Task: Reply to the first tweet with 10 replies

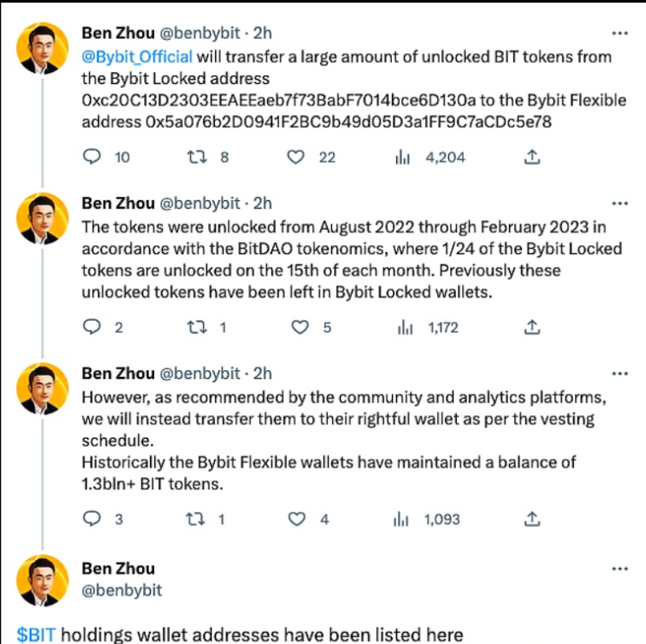Action: click(x=92, y=157)
